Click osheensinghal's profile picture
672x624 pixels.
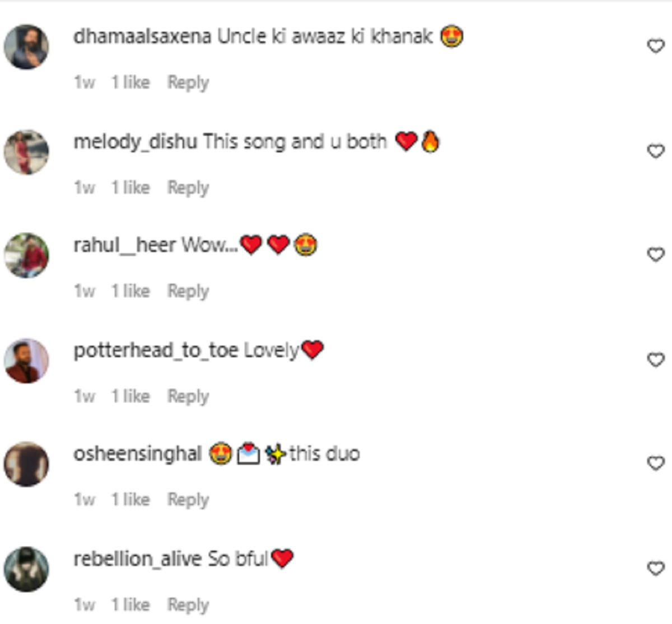tap(26, 465)
